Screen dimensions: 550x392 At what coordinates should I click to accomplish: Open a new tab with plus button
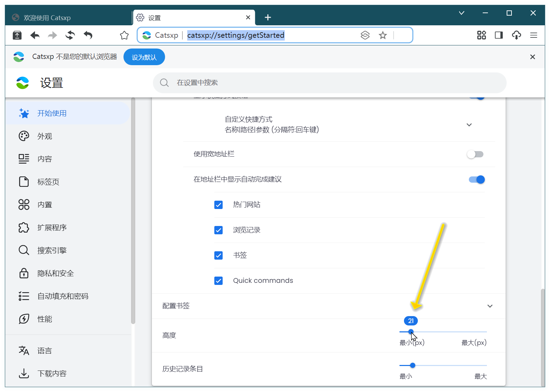tap(268, 17)
